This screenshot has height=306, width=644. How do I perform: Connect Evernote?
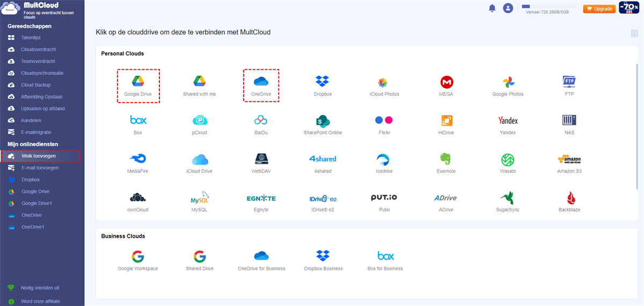[x=445, y=159]
